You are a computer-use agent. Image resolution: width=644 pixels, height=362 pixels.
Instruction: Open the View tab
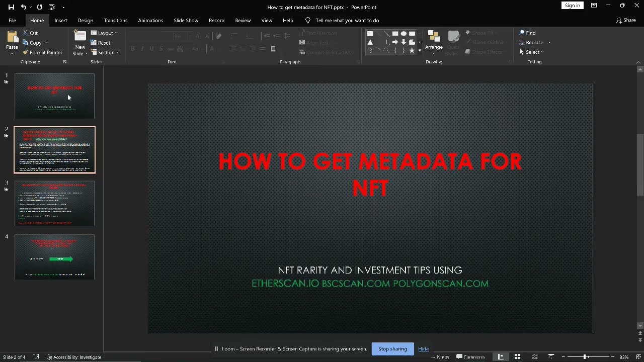[267, 21]
